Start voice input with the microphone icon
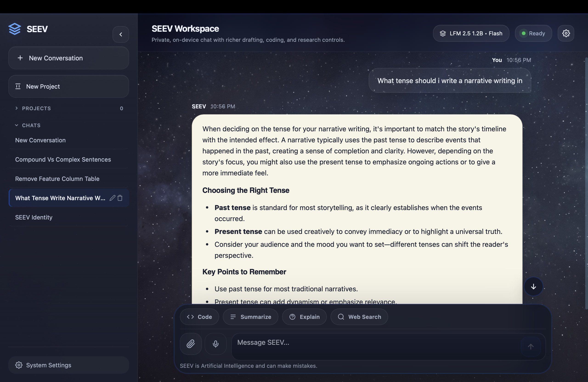The height and width of the screenshot is (382, 588). pos(216,344)
